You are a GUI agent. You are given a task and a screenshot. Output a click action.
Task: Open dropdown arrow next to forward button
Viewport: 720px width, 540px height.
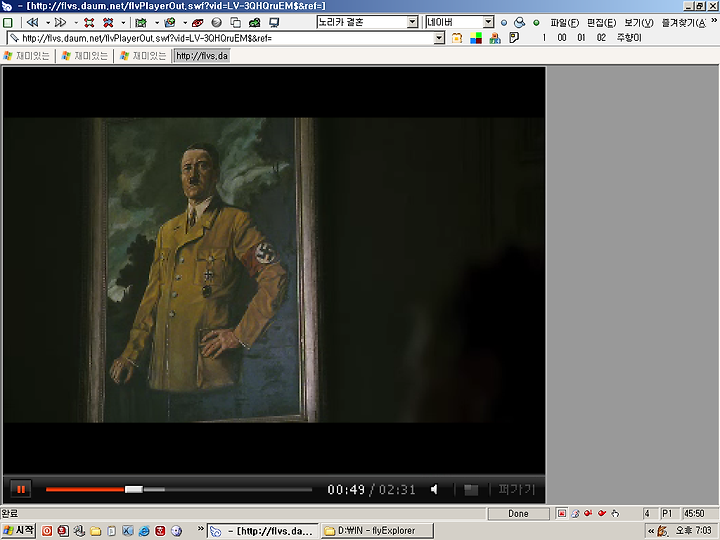click(76, 22)
